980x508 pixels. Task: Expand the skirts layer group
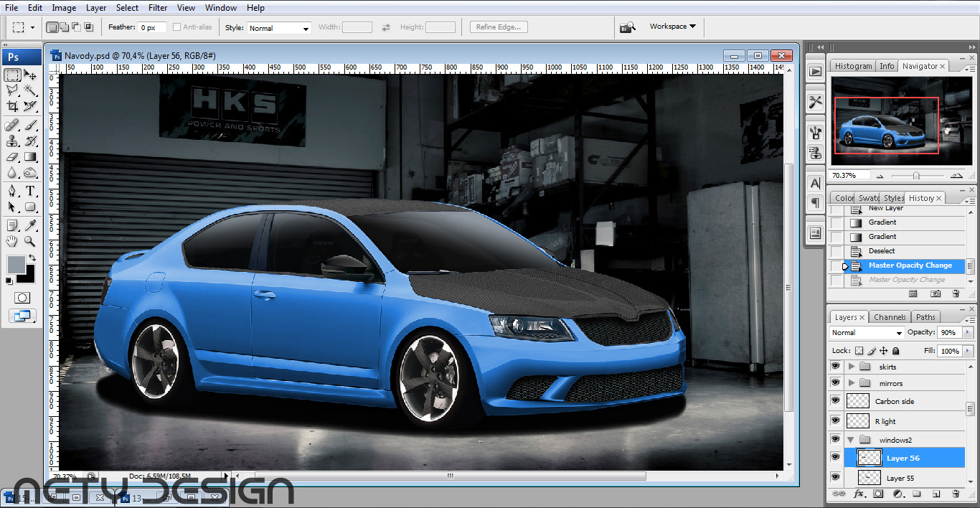852,366
